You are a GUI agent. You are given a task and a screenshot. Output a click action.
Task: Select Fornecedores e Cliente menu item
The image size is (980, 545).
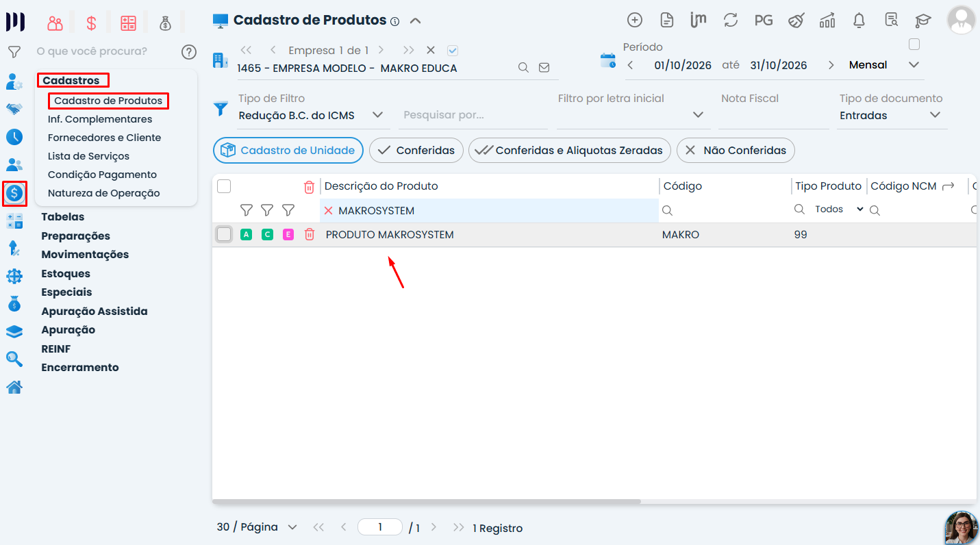[x=104, y=138]
